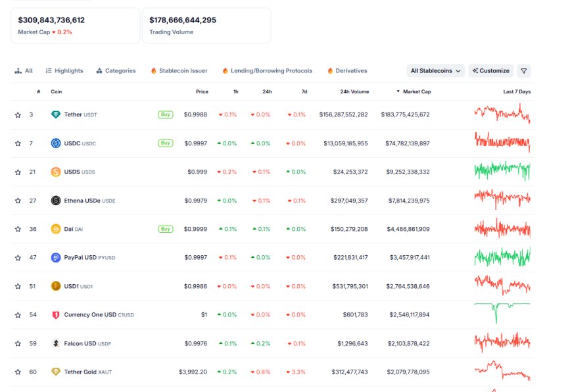Open Tether Gold 7-day sparkline

pyautogui.click(x=502, y=371)
